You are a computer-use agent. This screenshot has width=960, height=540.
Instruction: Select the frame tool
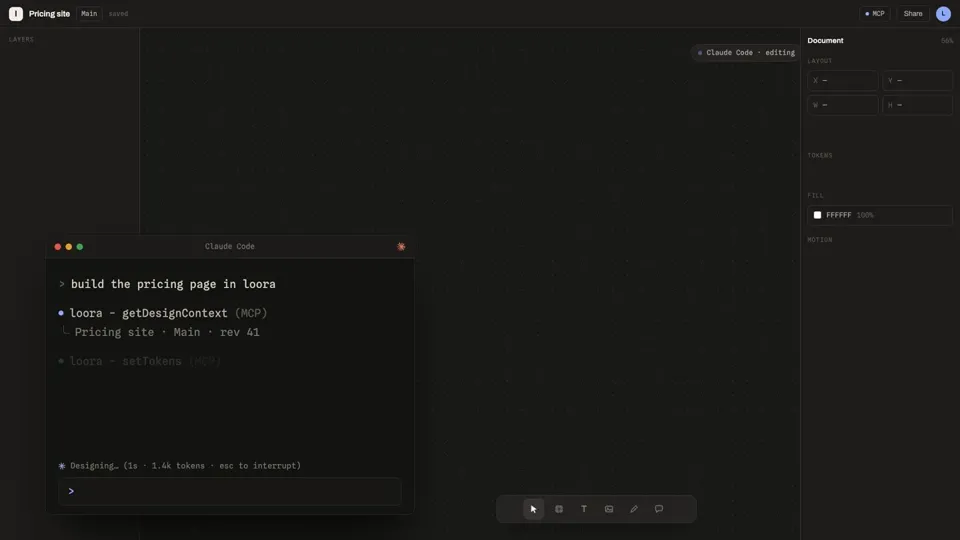pyautogui.click(x=559, y=509)
